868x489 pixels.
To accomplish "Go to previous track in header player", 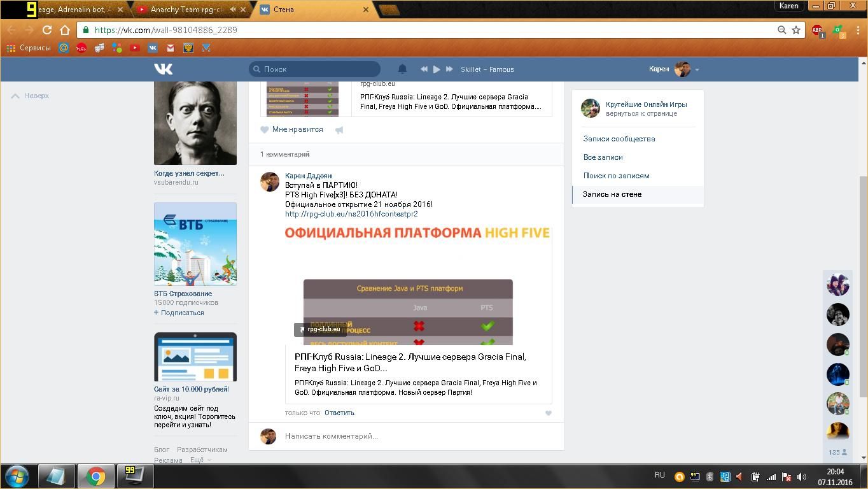I will coord(424,69).
